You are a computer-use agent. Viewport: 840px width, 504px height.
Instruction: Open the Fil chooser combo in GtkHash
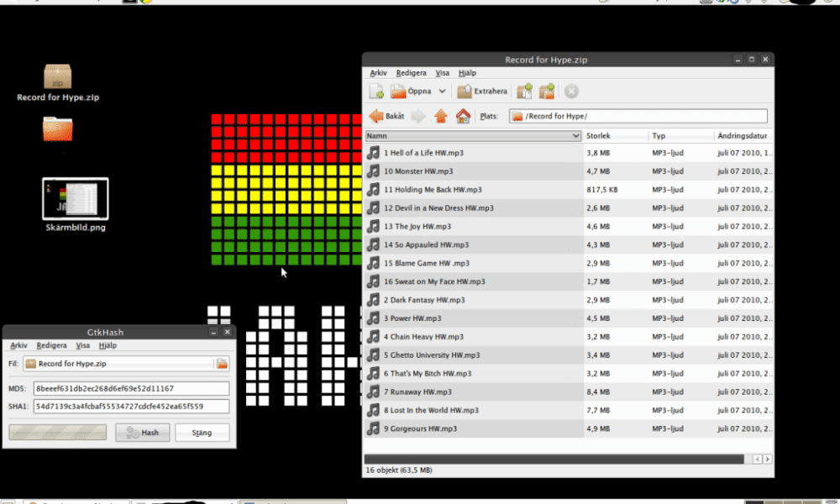point(118,364)
